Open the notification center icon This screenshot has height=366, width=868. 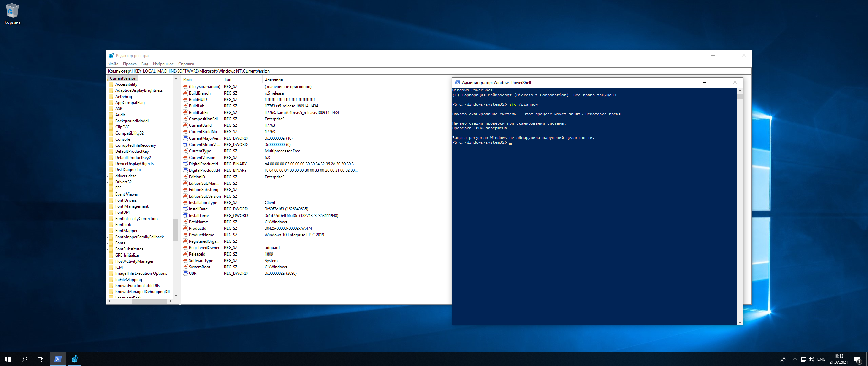857,359
